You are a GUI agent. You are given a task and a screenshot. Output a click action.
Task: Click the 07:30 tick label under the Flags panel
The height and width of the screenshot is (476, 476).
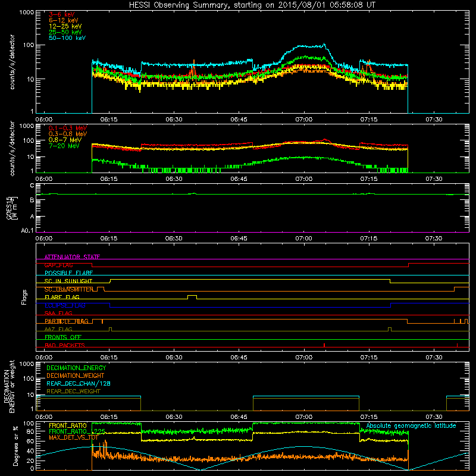click(x=434, y=358)
